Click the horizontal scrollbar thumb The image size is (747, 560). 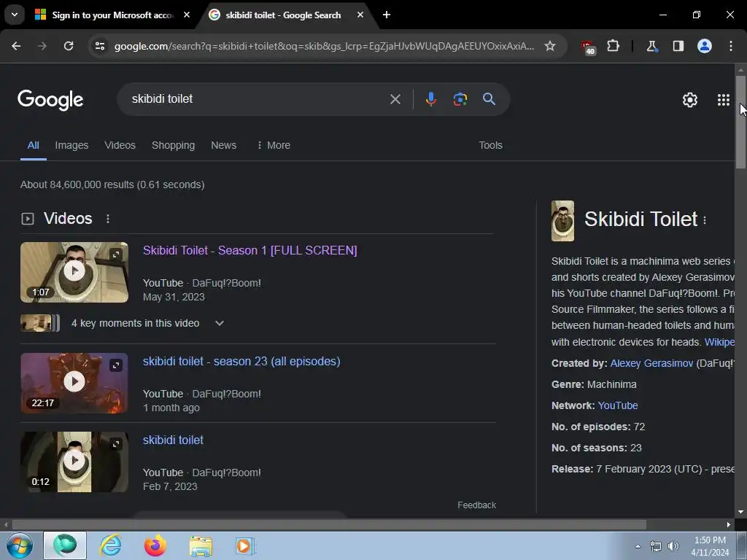point(329,525)
